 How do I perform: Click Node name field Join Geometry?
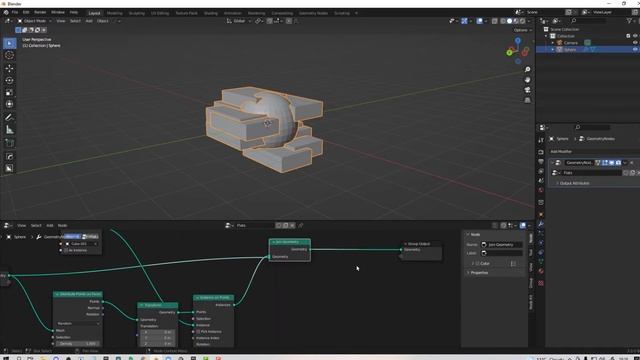502,244
